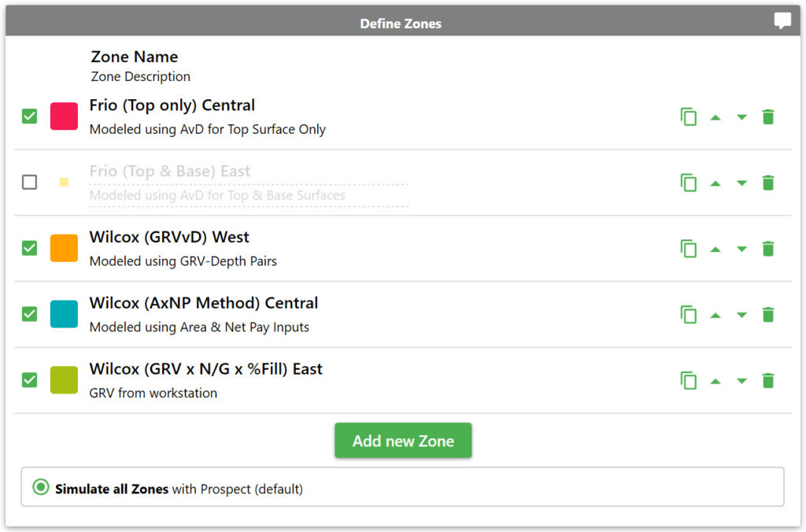The image size is (806, 532).
Task: Trash the Frio (Top & Base) East zone
Action: click(768, 183)
